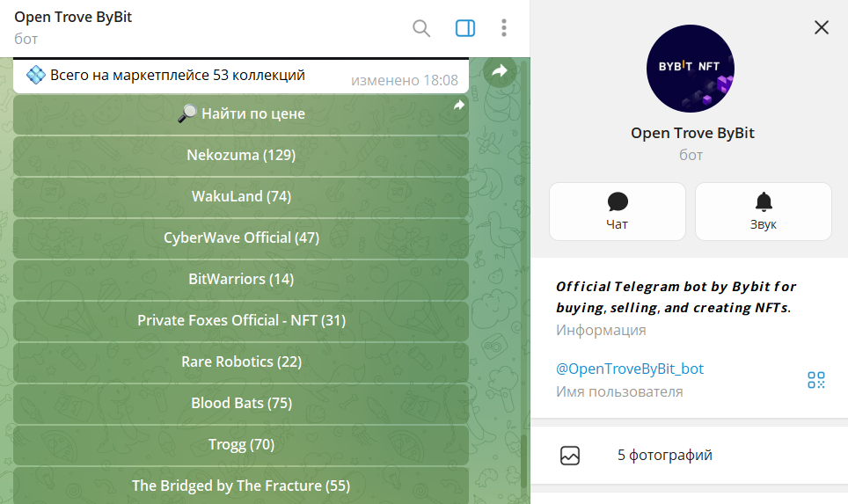Open the 5 фотографий shared media row
Viewport: 848px width, 504px height.
pyautogui.click(x=689, y=456)
